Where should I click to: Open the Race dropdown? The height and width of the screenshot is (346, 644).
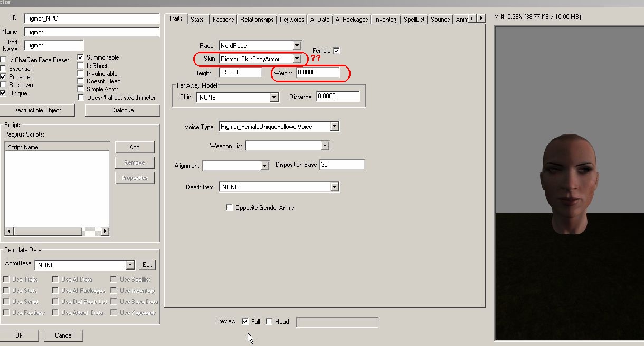[x=297, y=46]
